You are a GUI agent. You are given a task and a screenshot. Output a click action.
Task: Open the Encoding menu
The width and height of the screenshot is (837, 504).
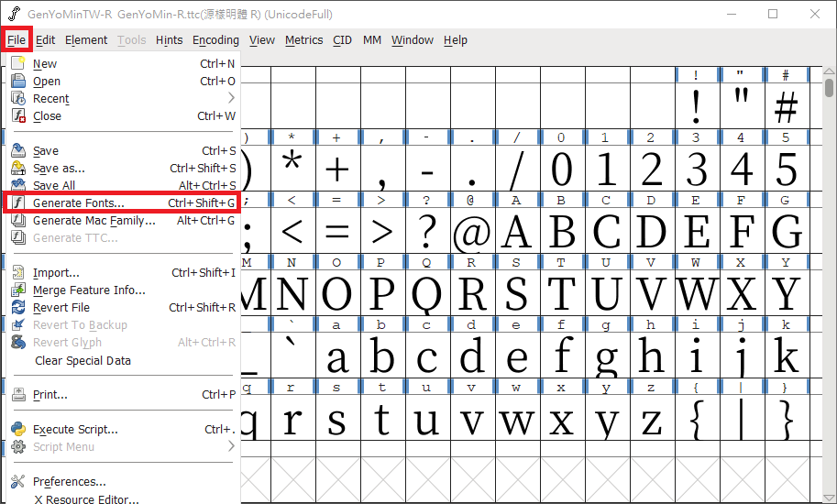(x=215, y=40)
